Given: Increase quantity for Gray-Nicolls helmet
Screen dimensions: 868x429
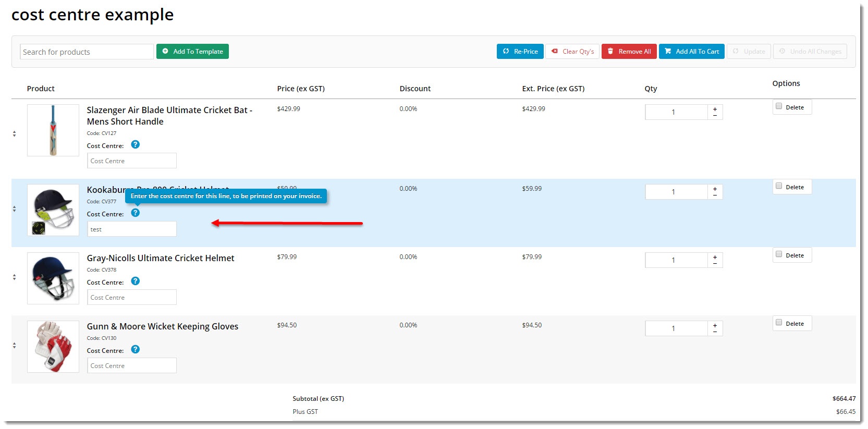Looking at the screenshot, I should pyautogui.click(x=715, y=257).
